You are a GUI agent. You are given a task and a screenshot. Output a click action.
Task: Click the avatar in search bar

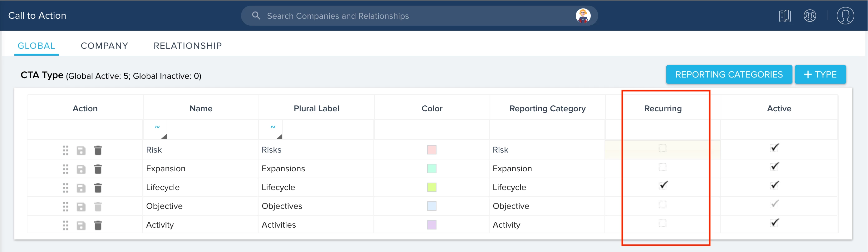[583, 16]
